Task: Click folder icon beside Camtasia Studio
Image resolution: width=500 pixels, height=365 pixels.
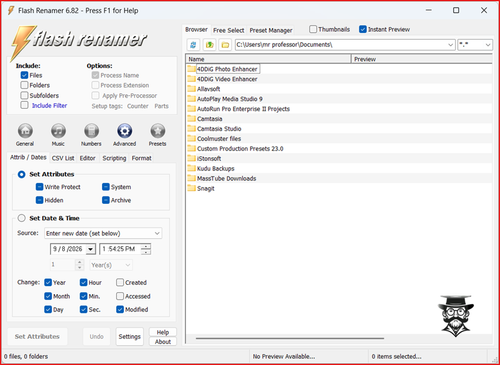Action: pyautogui.click(x=191, y=129)
